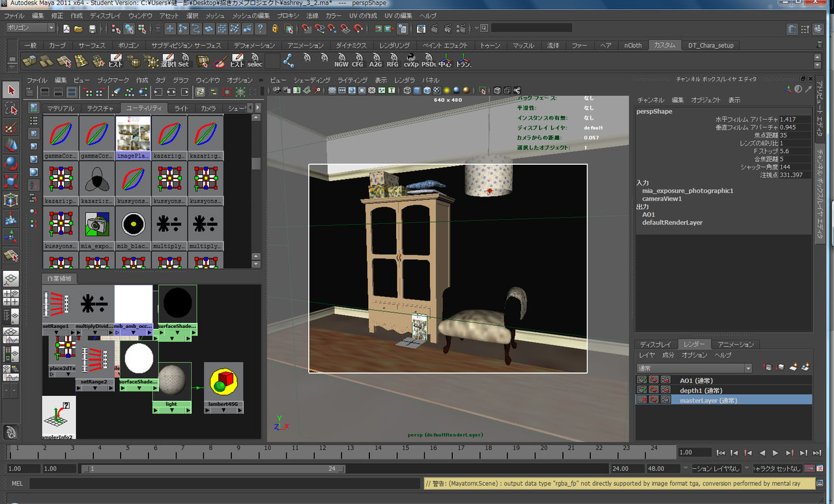Expand lambert4SG node connections arrow
The image size is (834, 504).
(x=223, y=410)
